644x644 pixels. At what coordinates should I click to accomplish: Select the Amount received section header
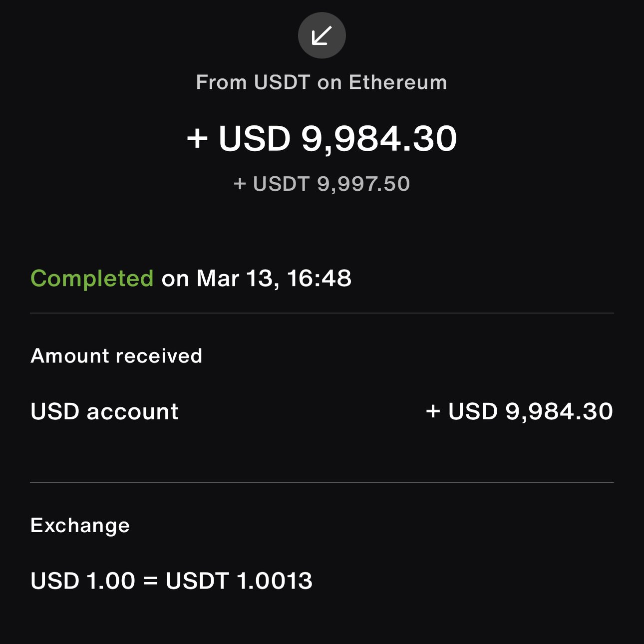(116, 355)
